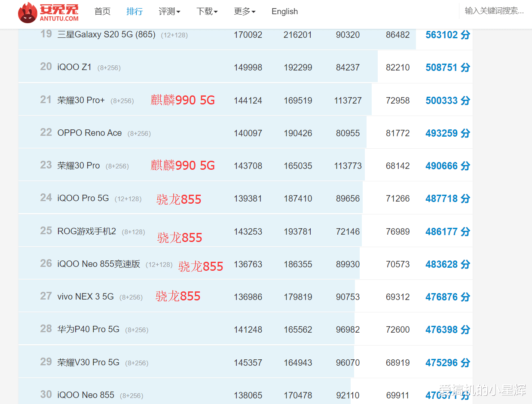The width and height of the screenshot is (532, 404).
Task: Click the value 72600 in 华为P40 Pro row
Action: click(x=398, y=330)
